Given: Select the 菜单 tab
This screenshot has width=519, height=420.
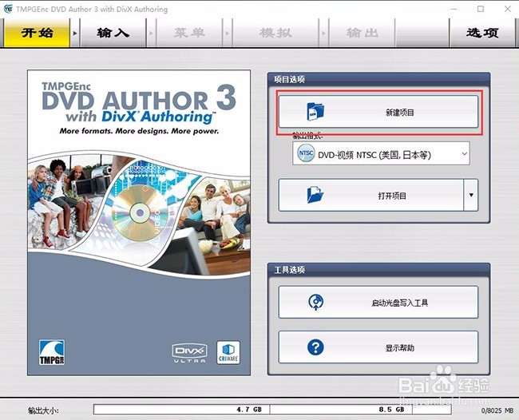Looking at the screenshot, I should click(189, 33).
